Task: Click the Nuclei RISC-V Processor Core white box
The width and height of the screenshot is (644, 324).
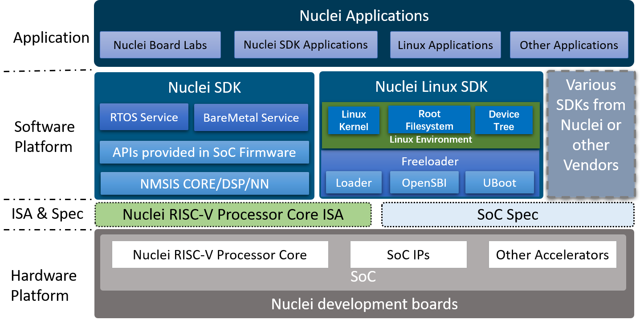Action: pyautogui.click(x=220, y=254)
